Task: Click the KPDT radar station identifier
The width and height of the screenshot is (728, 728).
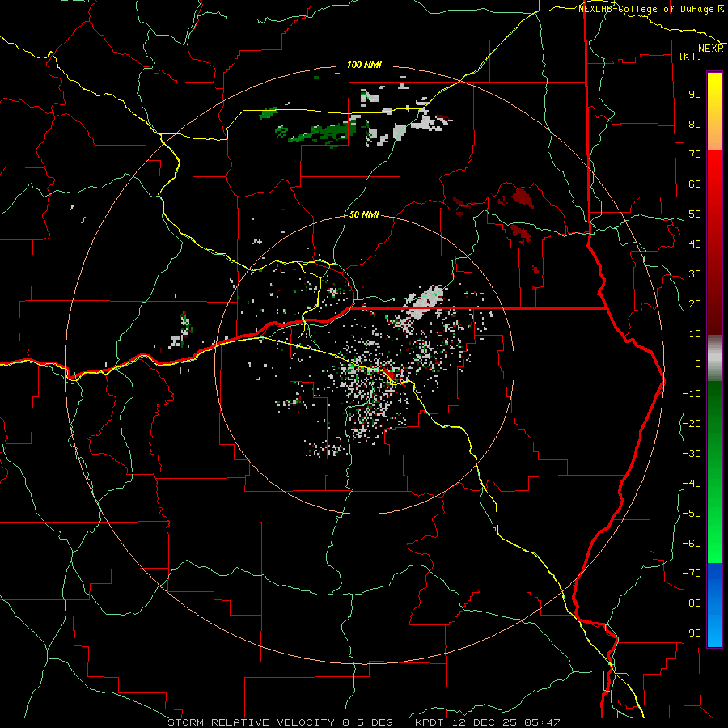Action: coord(430,722)
